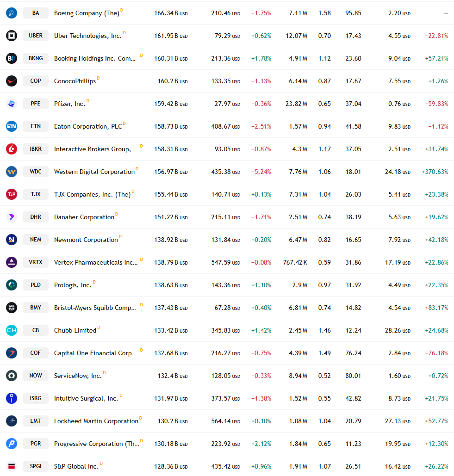Screen dimensions: 454x476
Task: Open Vertex Pharmaceuticals Inc link
Action: point(96,262)
